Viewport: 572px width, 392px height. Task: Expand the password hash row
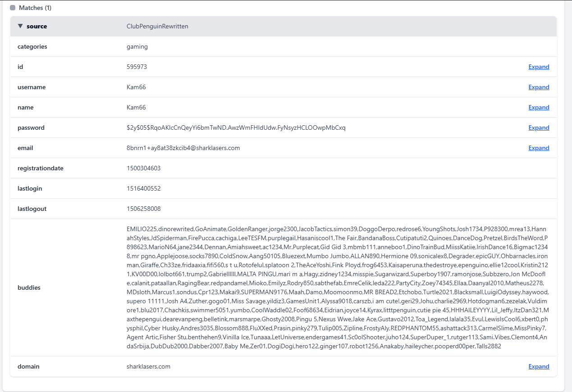[x=539, y=128]
